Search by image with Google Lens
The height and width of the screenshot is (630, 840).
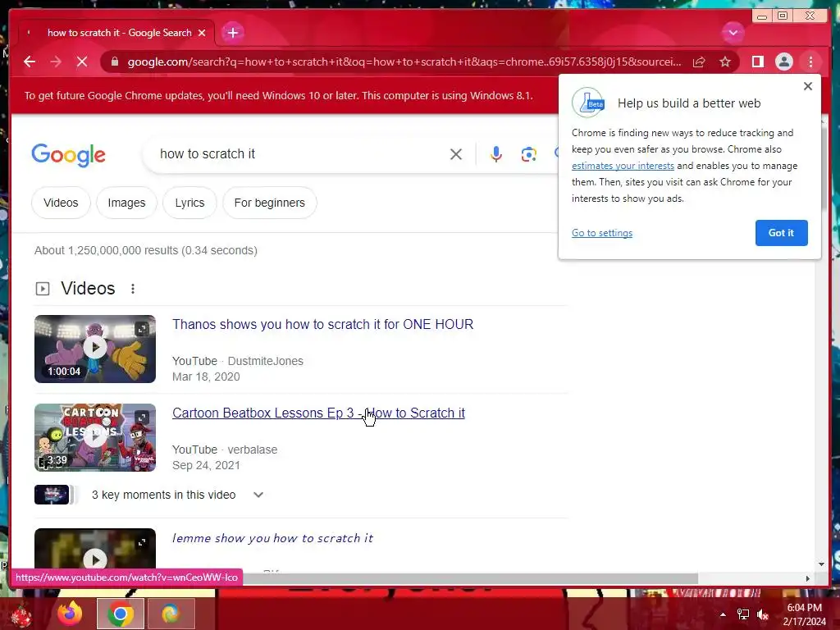(528, 154)
